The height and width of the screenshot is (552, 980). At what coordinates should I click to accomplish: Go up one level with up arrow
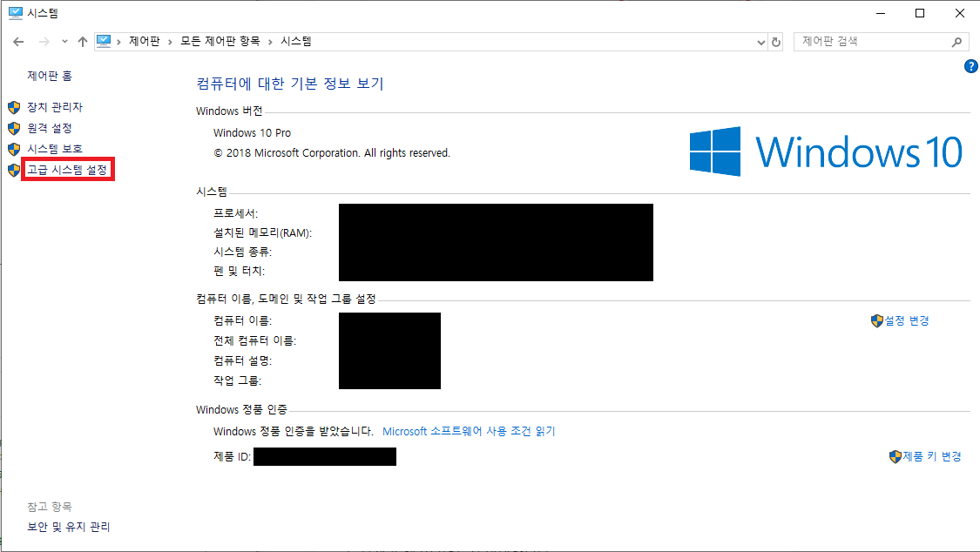click(83, 42)
